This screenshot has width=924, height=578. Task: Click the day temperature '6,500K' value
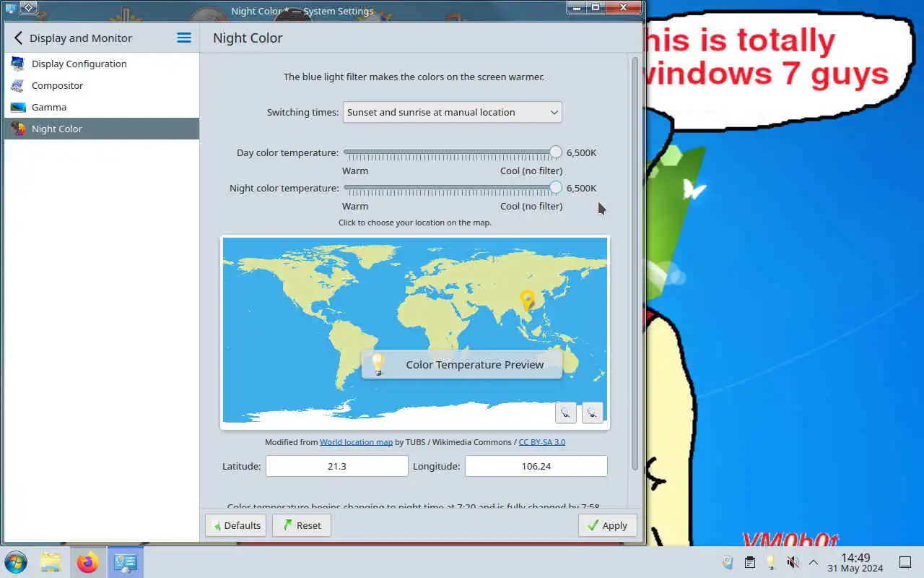pyautogui.click(x=581, y=152)
